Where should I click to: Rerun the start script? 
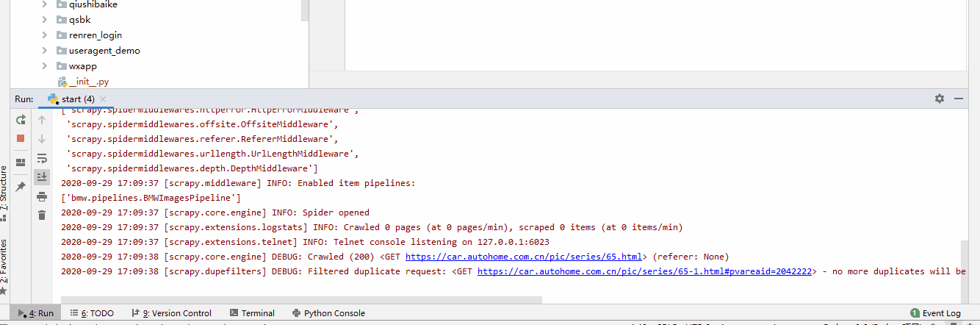[21, 120]
